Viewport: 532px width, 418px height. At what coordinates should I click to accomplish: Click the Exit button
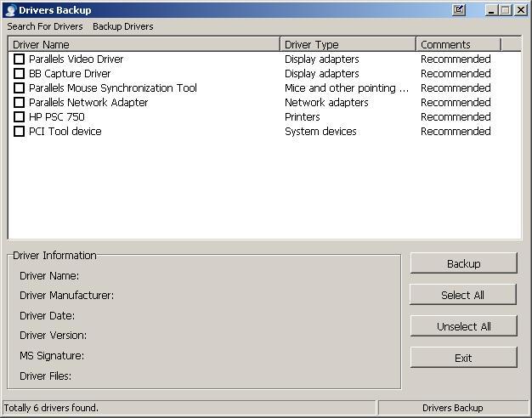pos(463,358)
